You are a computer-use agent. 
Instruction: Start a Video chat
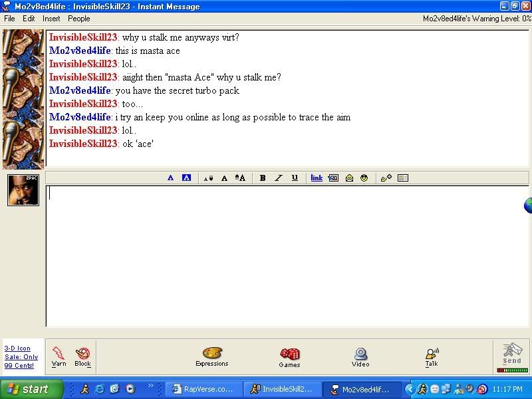360,357
